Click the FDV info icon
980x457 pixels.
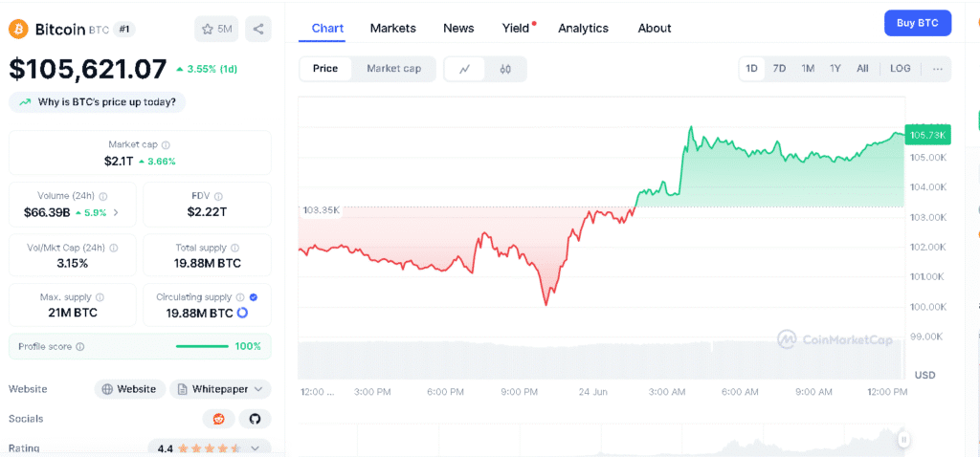pos(218,196)
